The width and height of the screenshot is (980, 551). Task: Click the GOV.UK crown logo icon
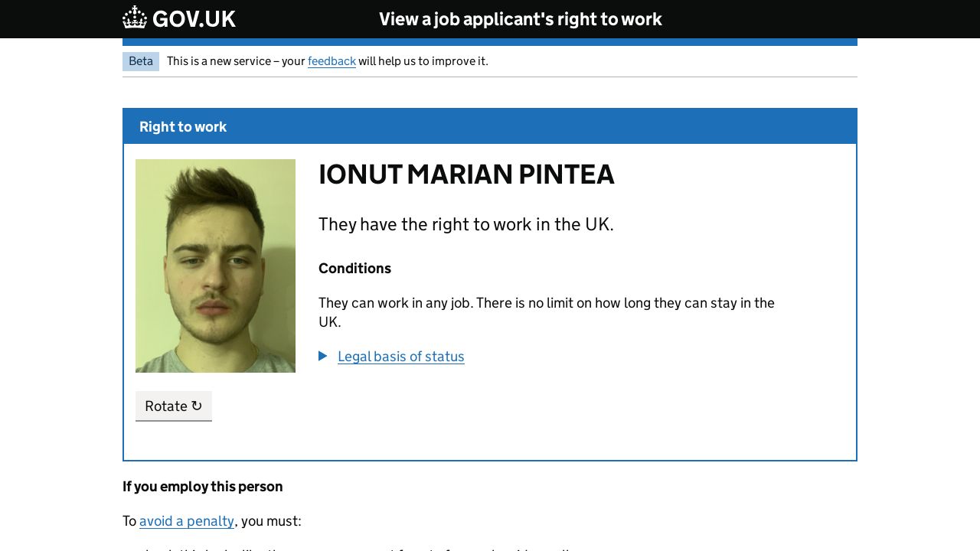pos(135,18)
